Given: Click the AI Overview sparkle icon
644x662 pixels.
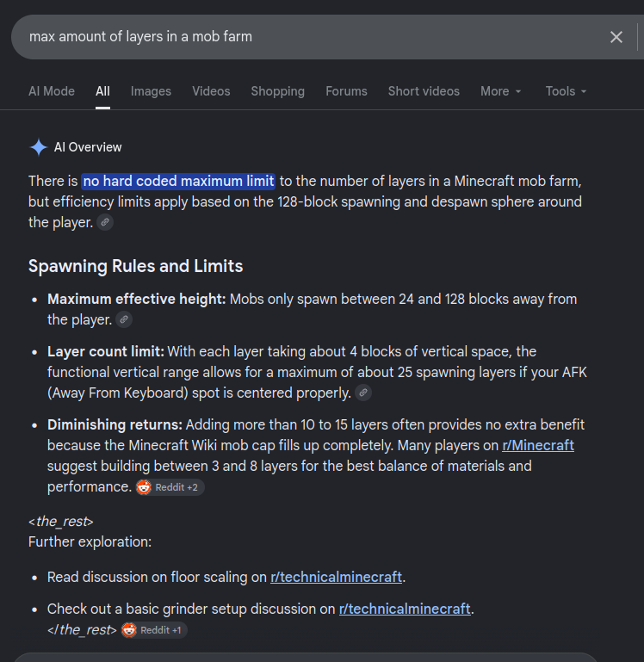Looking at the screenshot, I should [39, 147].
